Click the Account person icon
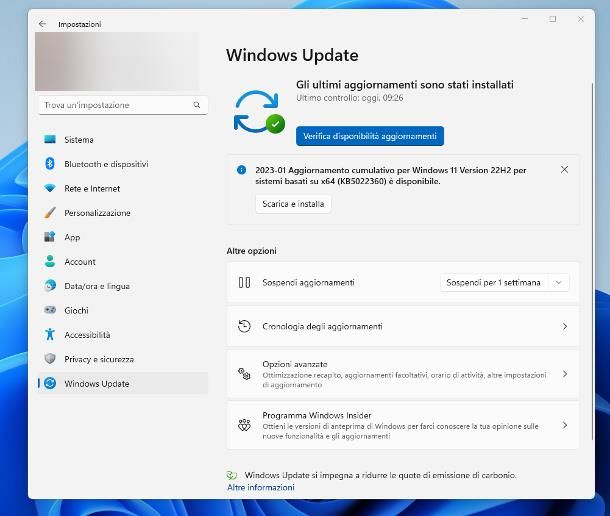Image resolution: width=610 pixels, height=516 pixels. (50, 261)
